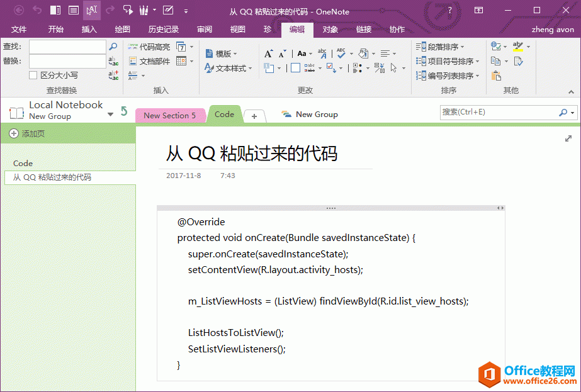Open the 开始 ribbon tab
Screen dimensions: 581x392
pyautogui.click(x=55, y=29)
